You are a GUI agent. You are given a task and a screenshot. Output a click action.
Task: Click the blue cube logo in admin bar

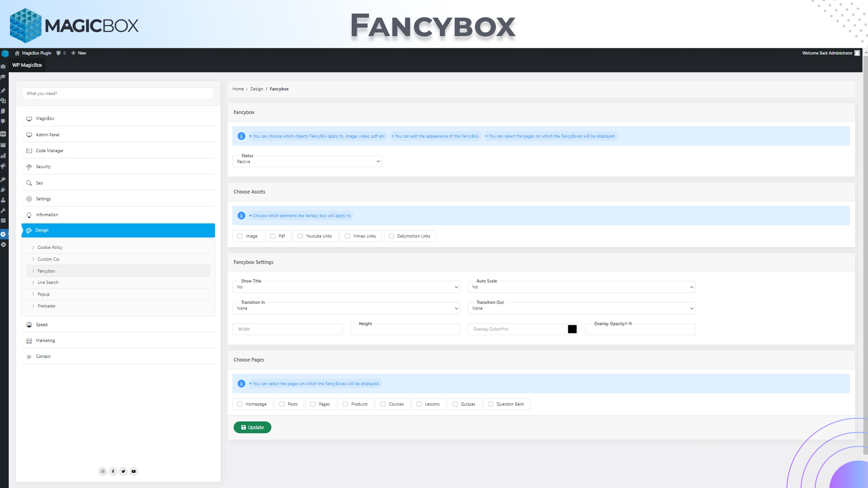pyautogui.click(x=5, y=53)
